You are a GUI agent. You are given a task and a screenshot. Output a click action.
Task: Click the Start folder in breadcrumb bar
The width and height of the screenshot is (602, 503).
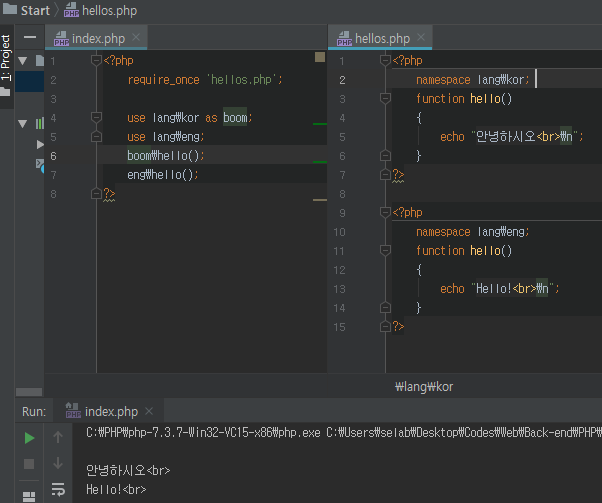(x=35, y=10)
